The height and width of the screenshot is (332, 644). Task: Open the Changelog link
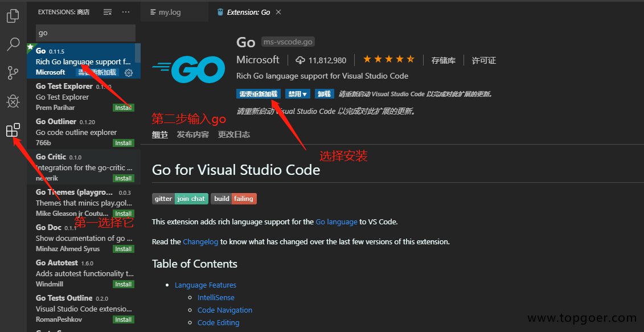coord(200,241)
